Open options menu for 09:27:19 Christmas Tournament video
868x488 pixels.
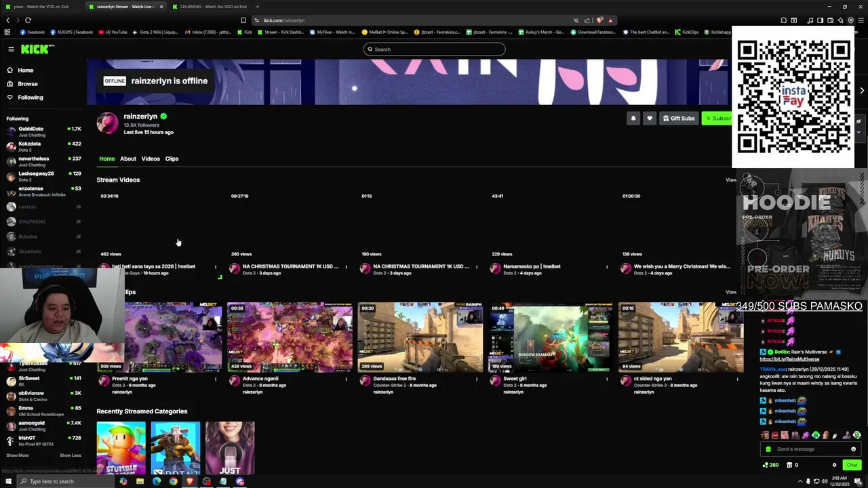346,267
